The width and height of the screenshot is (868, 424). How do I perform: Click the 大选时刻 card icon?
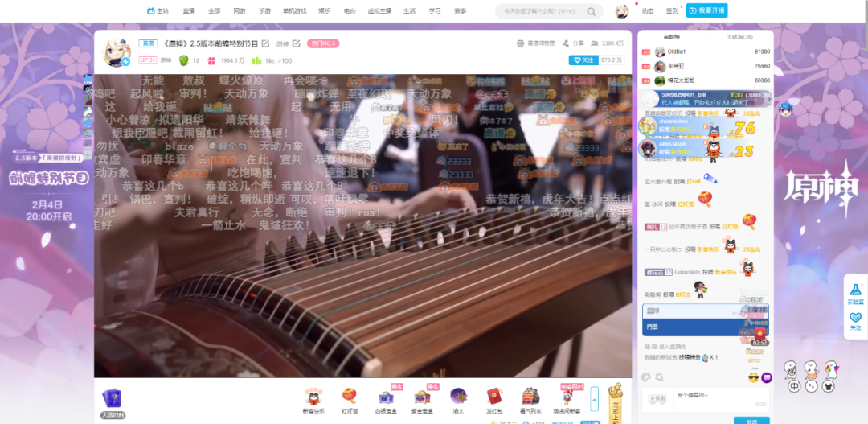pos(112,400)
